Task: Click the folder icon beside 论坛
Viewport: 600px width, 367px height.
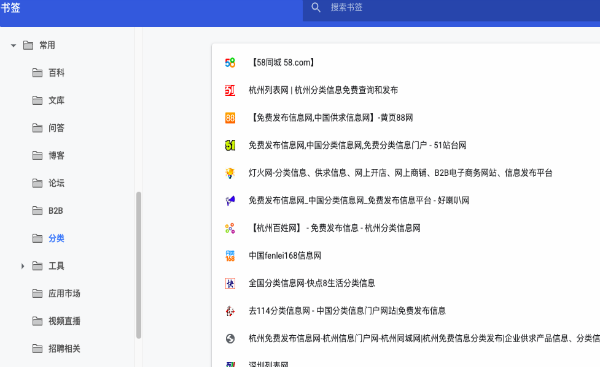Action: coord(37,183)
